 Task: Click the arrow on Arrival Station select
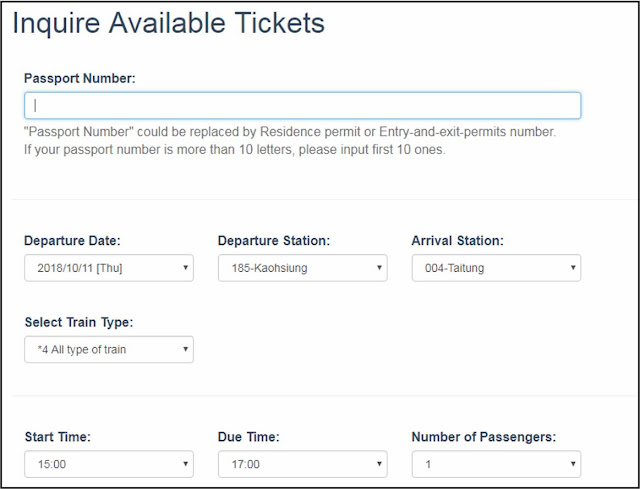[x=573, y=268]
